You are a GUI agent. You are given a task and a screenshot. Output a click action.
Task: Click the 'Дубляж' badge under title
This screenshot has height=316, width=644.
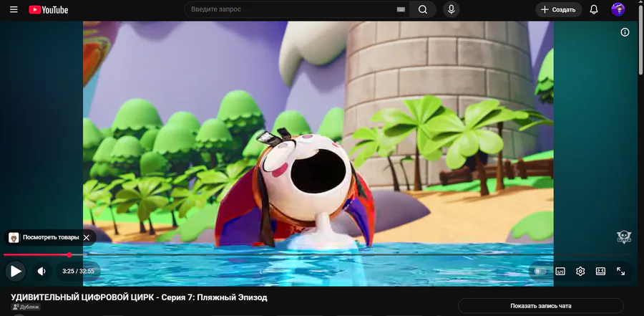coord(26,307)
